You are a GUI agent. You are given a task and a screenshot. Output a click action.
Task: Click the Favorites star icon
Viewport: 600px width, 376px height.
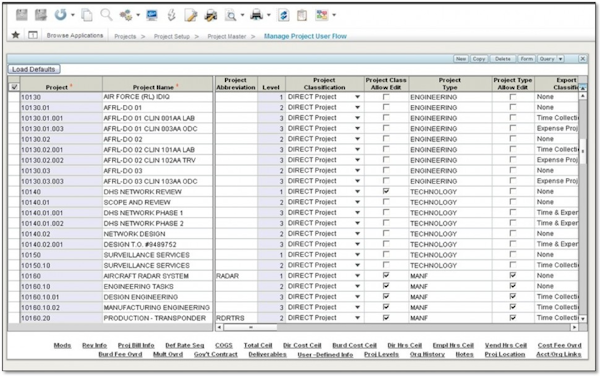click(x=16, y=35)
